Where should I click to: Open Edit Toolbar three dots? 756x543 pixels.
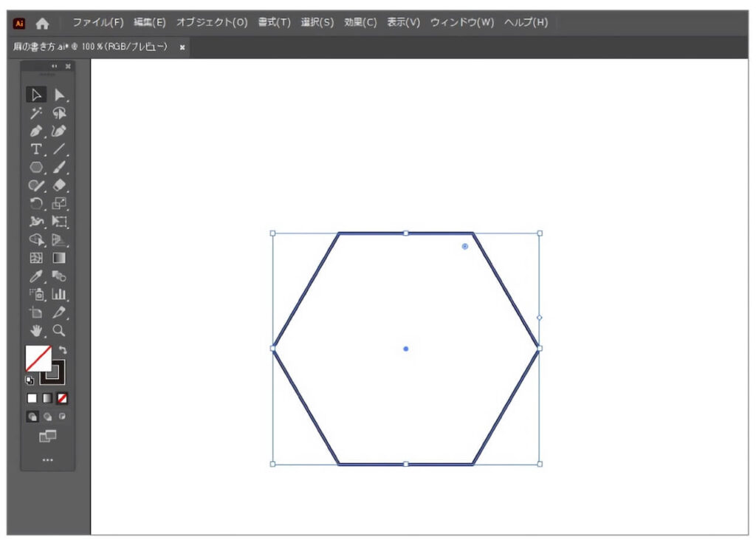pyautogui.click(x=48, y=460)
